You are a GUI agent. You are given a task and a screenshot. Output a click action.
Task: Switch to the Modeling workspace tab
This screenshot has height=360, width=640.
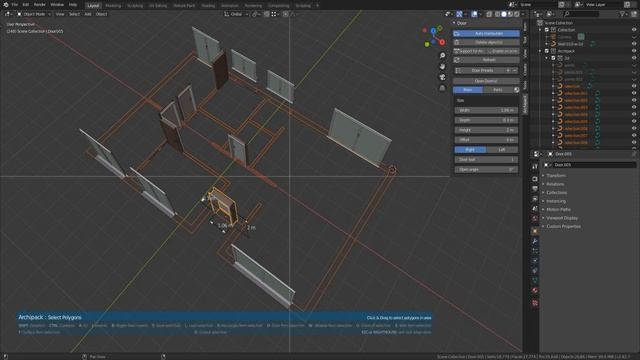pos(113,6)
